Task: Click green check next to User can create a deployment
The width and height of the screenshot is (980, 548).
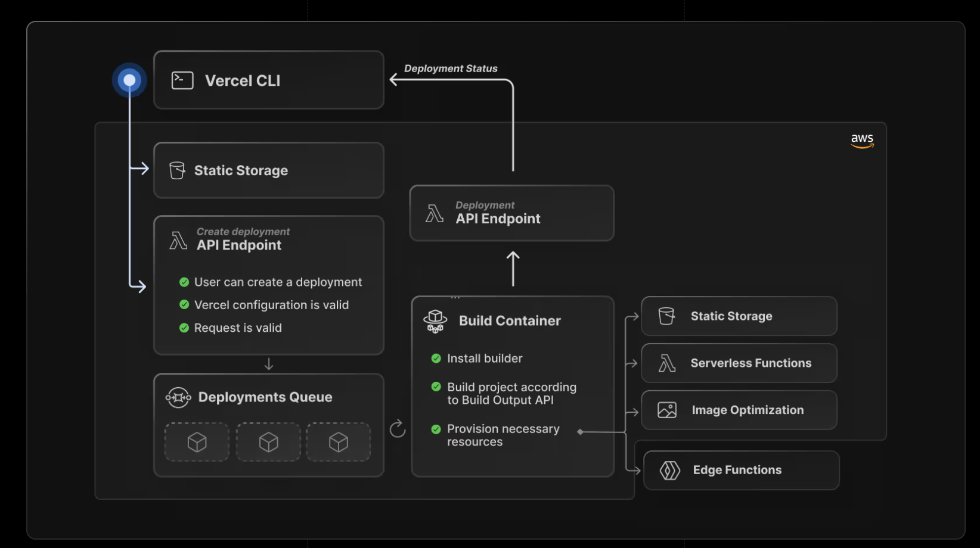Action: pyautogui.click(x=184, y=282)
